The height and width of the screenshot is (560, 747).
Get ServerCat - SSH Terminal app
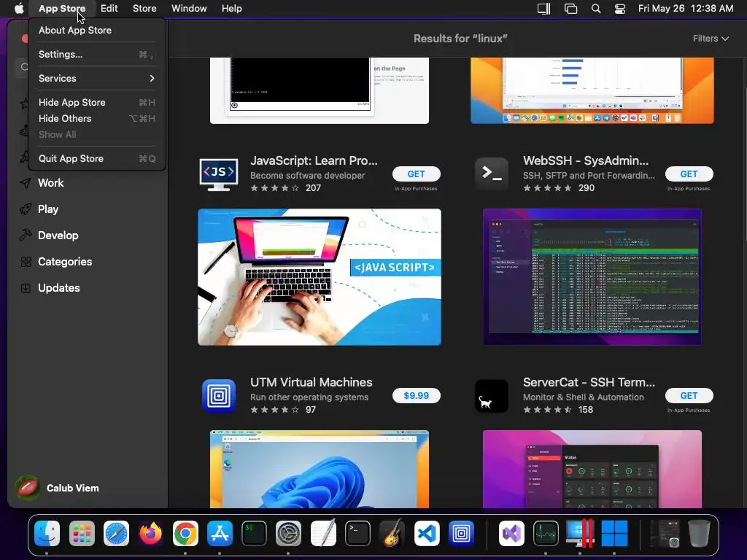(689, 396)
